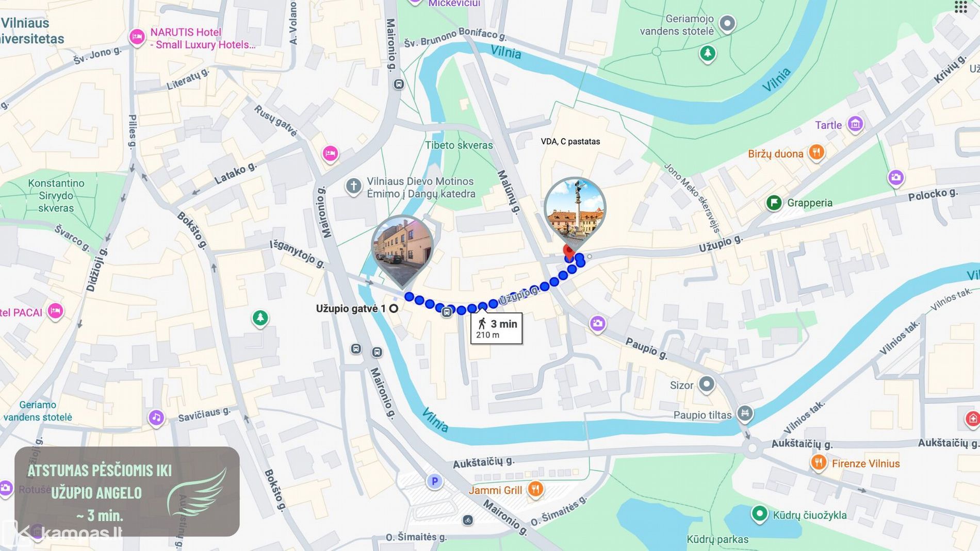Viewport: 980px width, 551px height.
Task: Open the Google apps grid icon
Action: (x=960, y=7)
